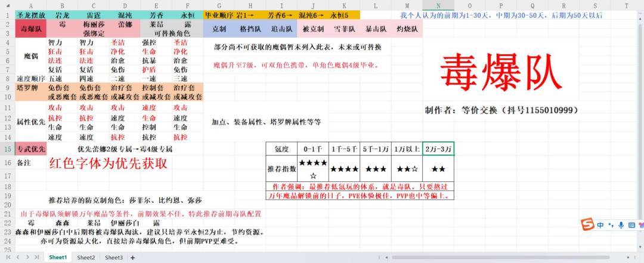Jump to the first sheet with the navigation arrow

point(8,257)
